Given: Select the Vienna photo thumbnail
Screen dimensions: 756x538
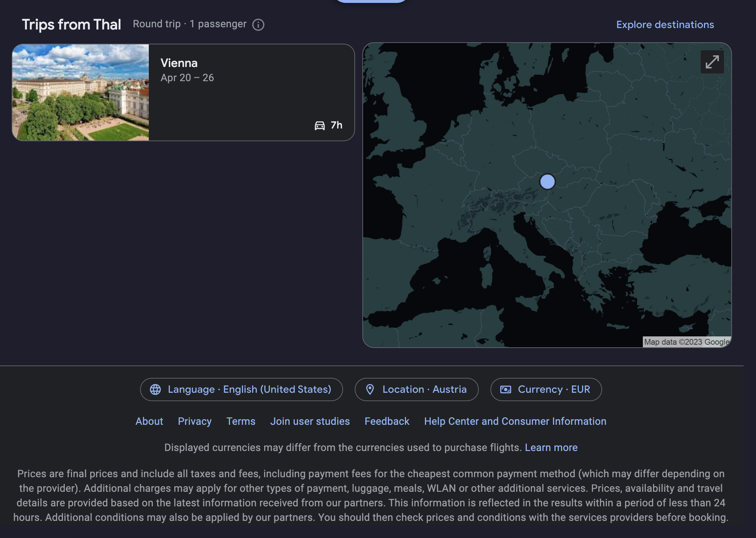Looking at the screenshot, I should 81,92.
